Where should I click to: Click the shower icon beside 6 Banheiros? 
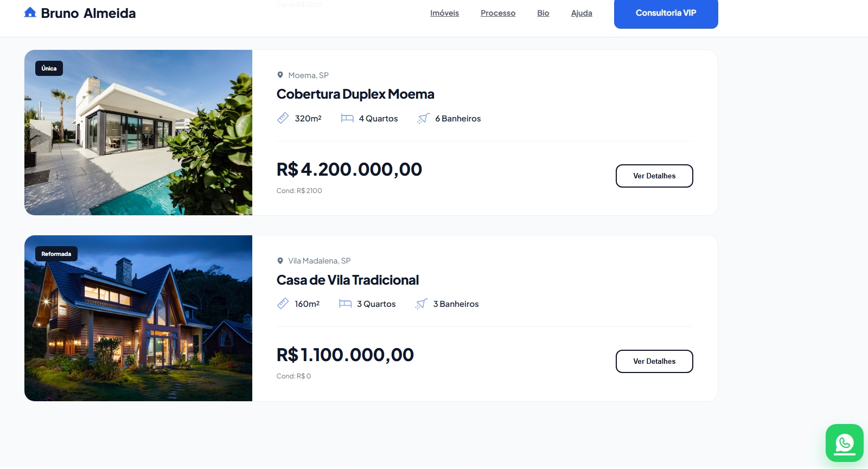[423, 118]
